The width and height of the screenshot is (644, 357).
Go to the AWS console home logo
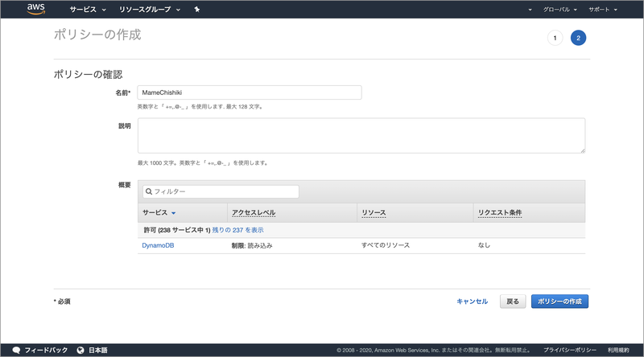click(x=35, y=9)
